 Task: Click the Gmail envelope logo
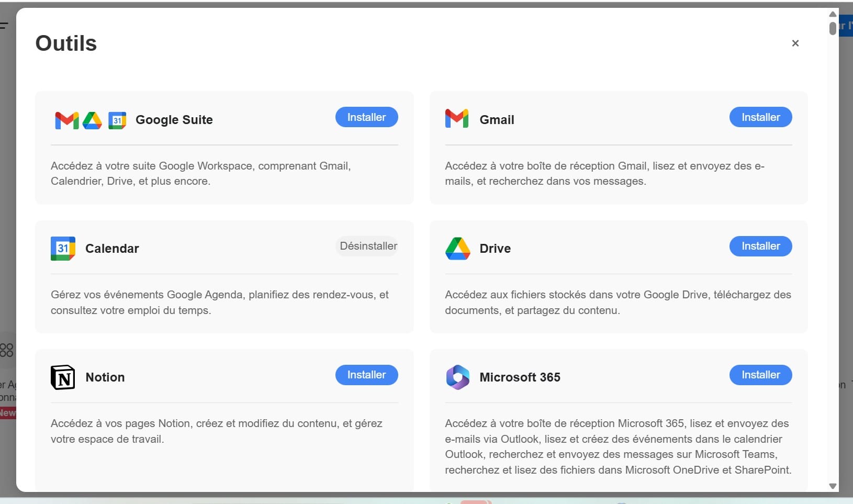pyautogui.click(x=456, y=119)
